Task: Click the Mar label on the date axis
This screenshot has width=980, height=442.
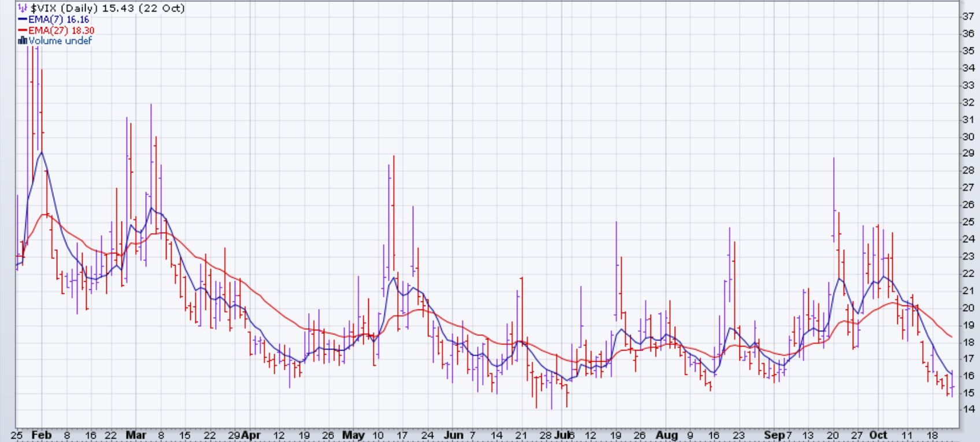Action: click(x=135, y=435)
